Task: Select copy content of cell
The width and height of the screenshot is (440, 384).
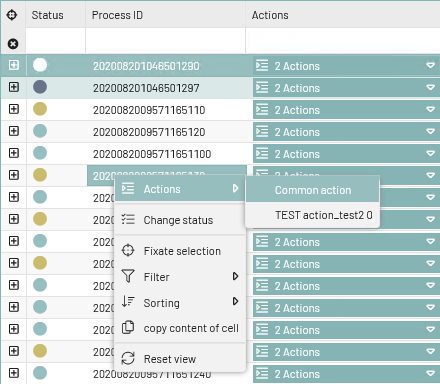Action: tap(180, 328)
